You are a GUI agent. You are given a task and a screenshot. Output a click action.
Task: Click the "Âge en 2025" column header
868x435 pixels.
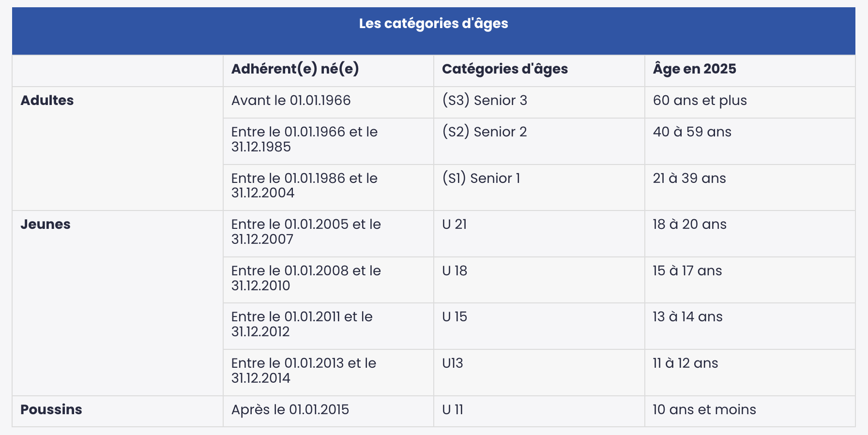click(694, 69)
